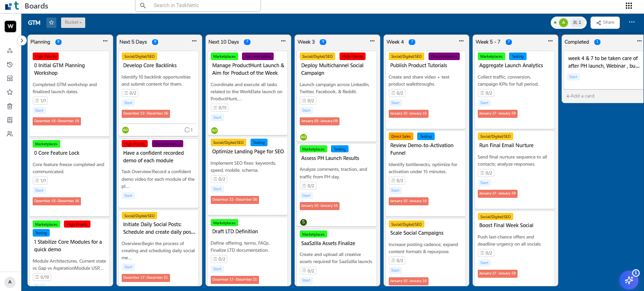This screenshot has height=291, width=644.
Task: Open 0/10 checklist on Stabilize Core Modules card
Action: tap(42, 277)
